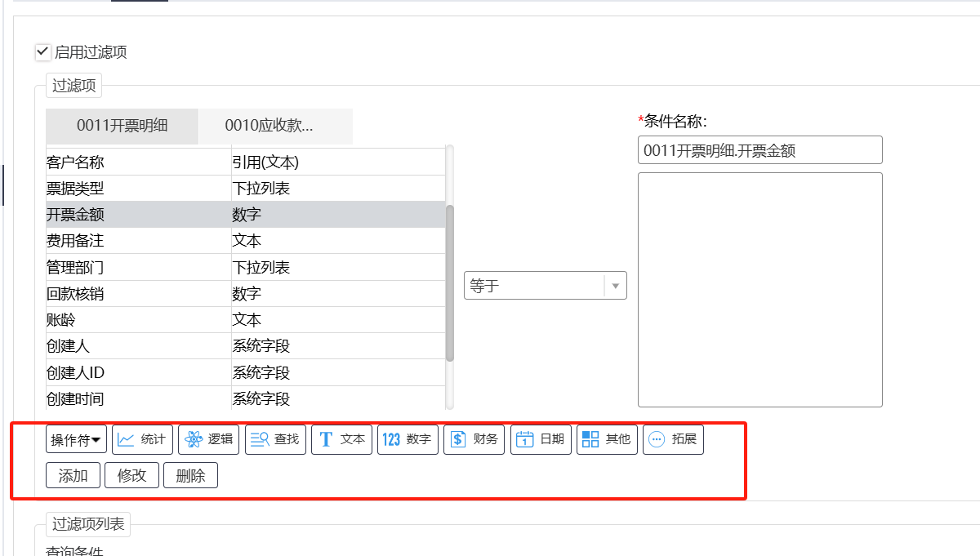Select the 开票金额 field row

point(245,215)
